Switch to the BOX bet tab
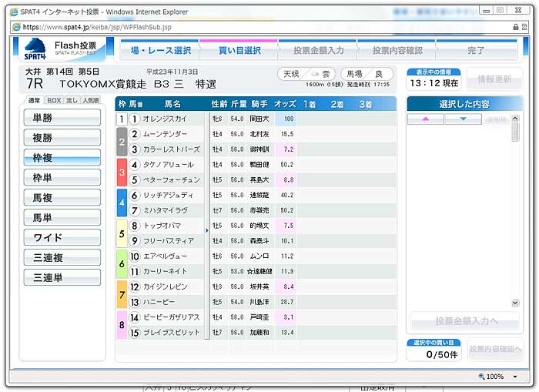539x392 pixels. (x=53, y=101)
